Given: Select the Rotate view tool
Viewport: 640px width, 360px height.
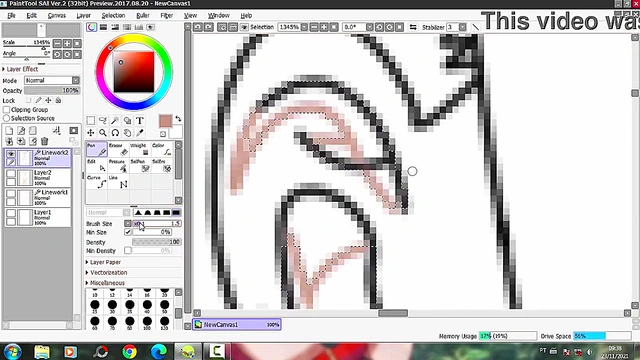Looking at the screenshot, I should click(x=115, y=133).
